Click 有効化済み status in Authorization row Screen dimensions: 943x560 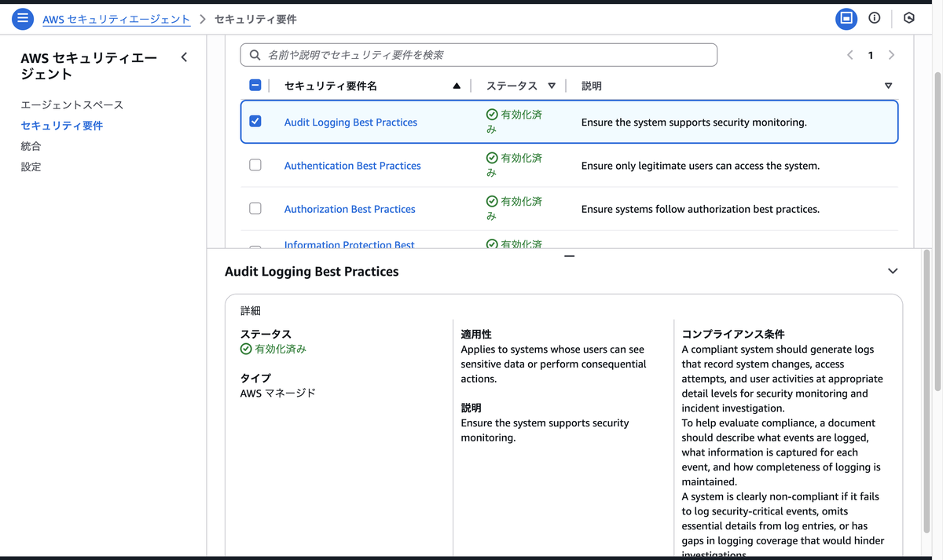click(514, 208)
